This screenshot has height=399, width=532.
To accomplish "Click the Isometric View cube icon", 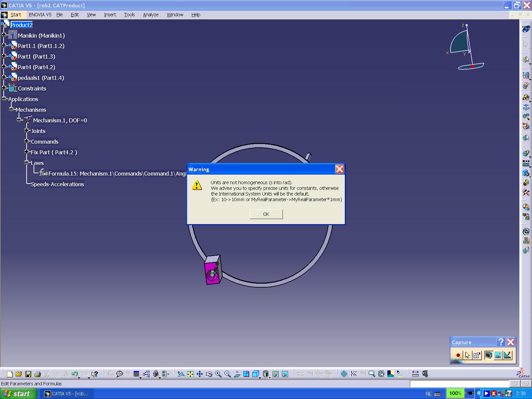I will (255, 374).
